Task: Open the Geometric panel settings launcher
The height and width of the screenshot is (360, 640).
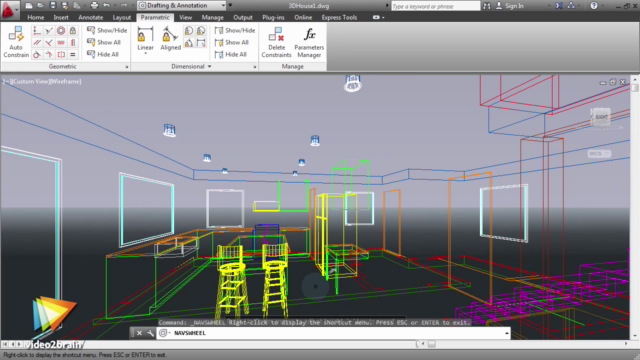Action: click(x=127, y=67)
